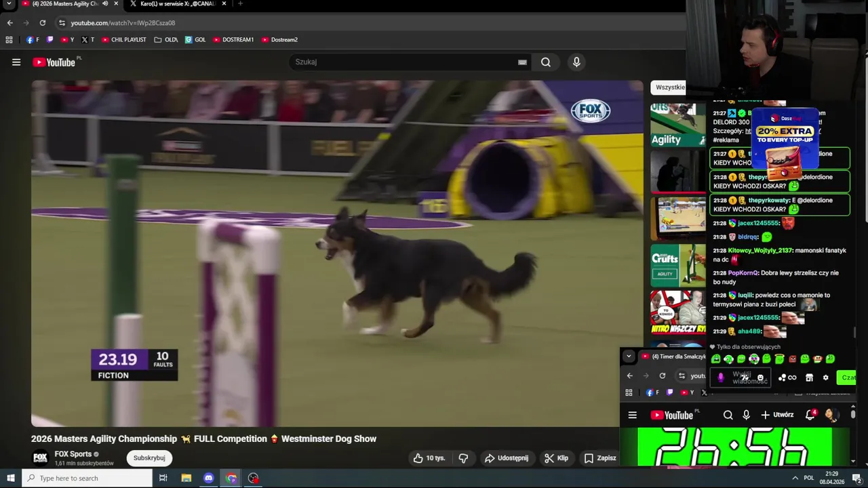Go back with browser back arrow

pos(9,23)
